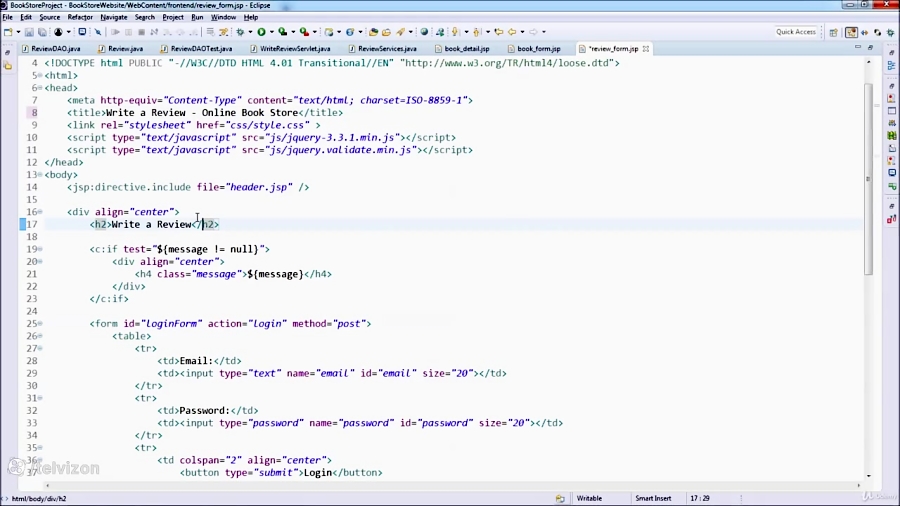
Task: Open the Forward history dropdown arrow
Action: click(544, 32)
